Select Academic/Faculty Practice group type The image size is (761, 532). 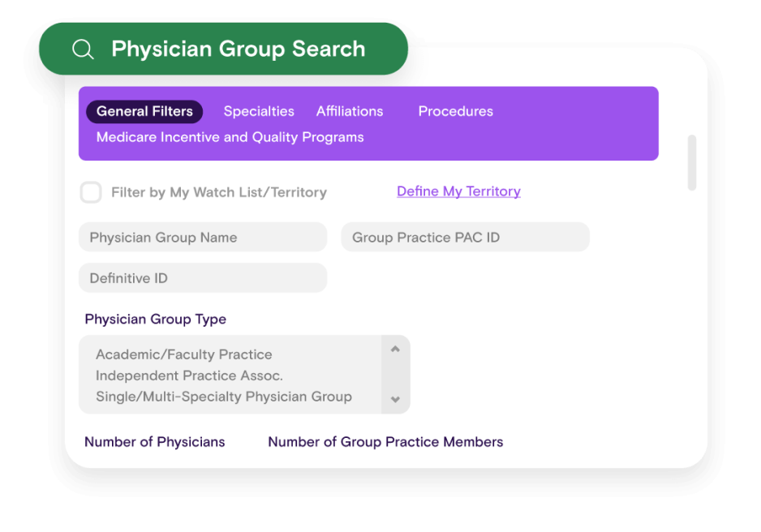tap(184, 354)
